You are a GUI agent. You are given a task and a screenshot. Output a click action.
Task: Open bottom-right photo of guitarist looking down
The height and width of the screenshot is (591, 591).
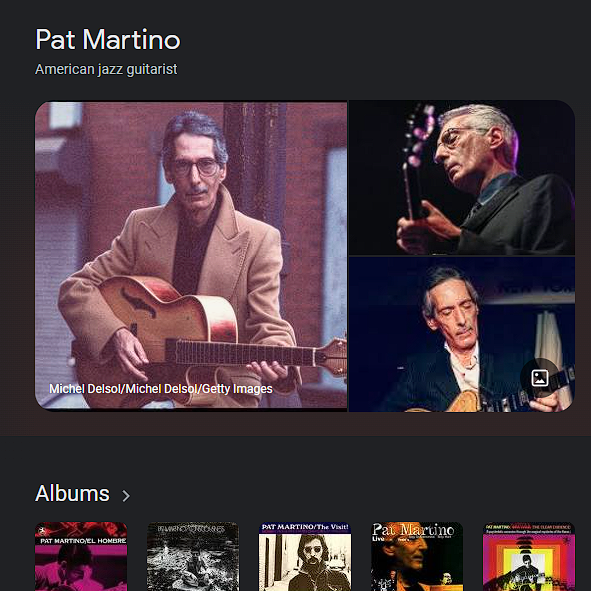pos(462,334)
